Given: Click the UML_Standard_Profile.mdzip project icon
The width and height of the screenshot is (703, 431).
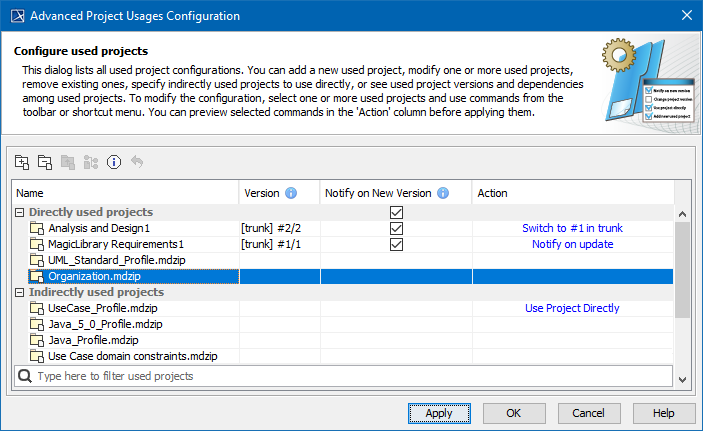Looking at the screenshot, I should click(38, 260).
